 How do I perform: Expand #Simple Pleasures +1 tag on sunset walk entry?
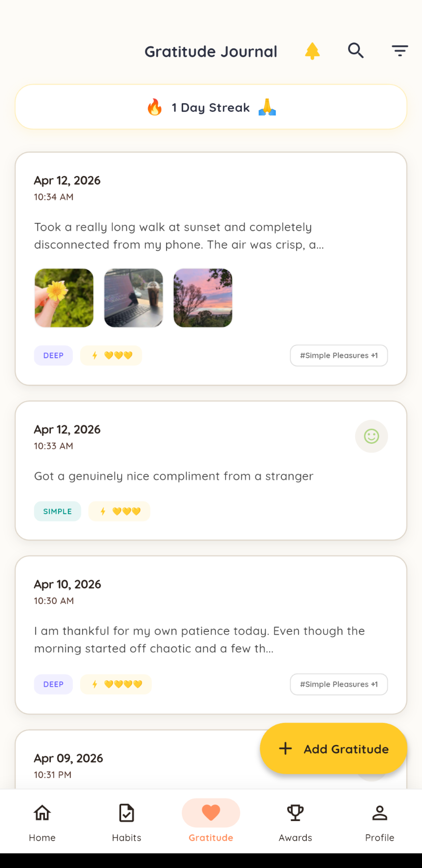[338, 355]
